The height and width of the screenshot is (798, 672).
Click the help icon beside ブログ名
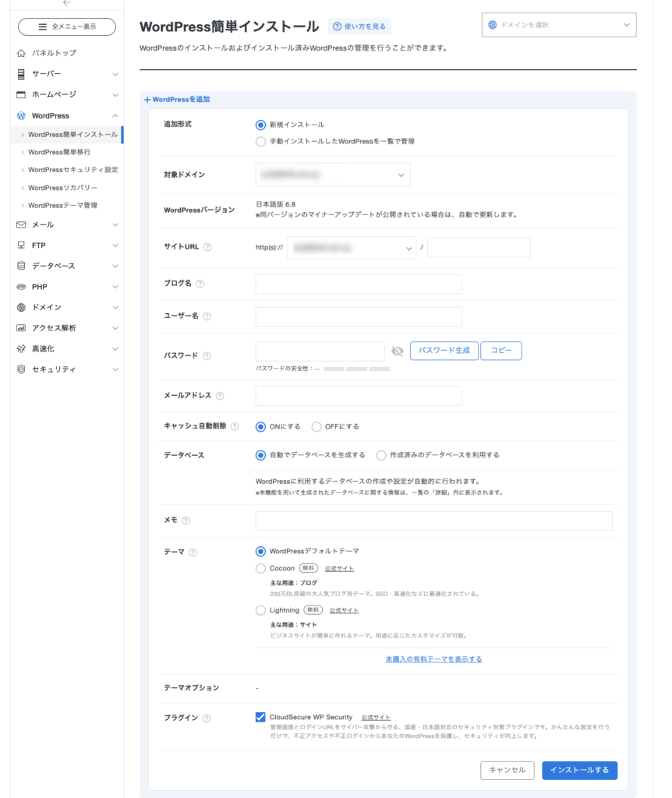pyautogui.click(x=200, y=284)
